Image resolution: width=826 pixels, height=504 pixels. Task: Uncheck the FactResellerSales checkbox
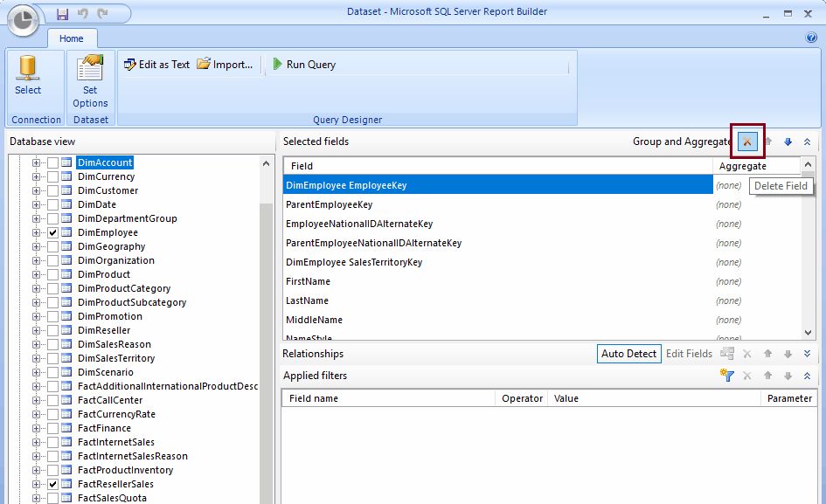(52, 484)
